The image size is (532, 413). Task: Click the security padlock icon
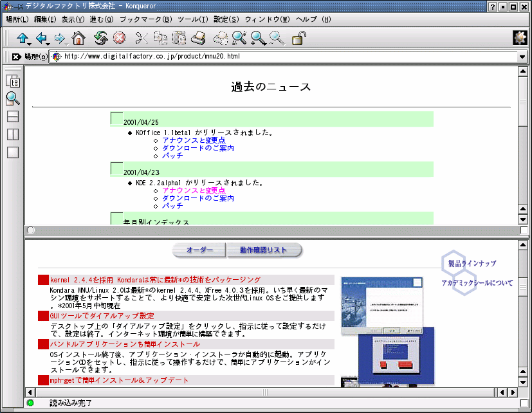(x=299, y=38)
